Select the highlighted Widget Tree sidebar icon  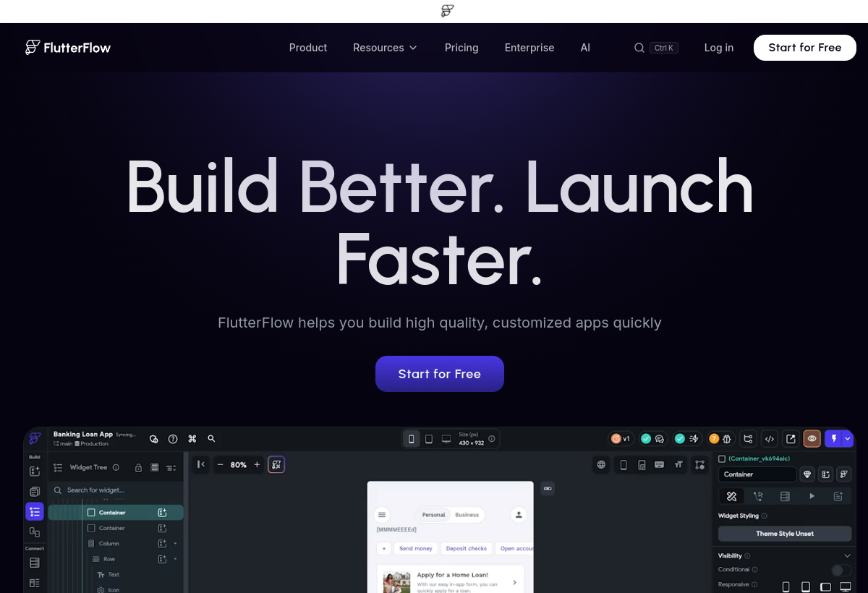pyautogui.click(x=35, y=511)
